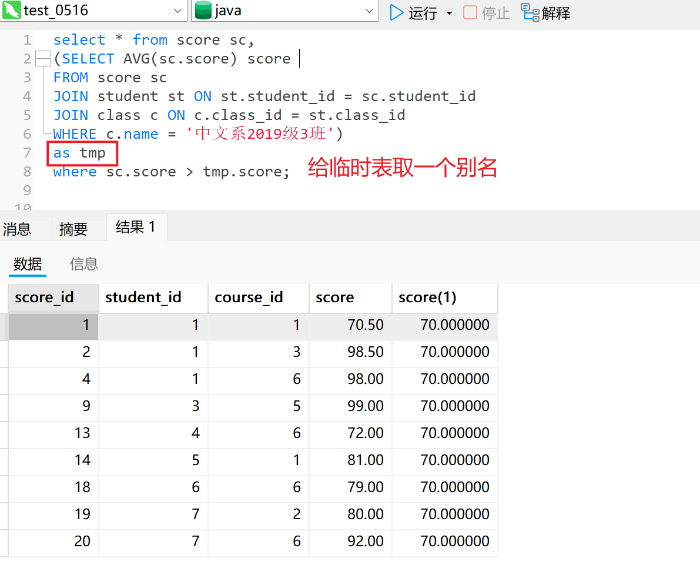Click line number 9 in gutter

coord(27,191)
